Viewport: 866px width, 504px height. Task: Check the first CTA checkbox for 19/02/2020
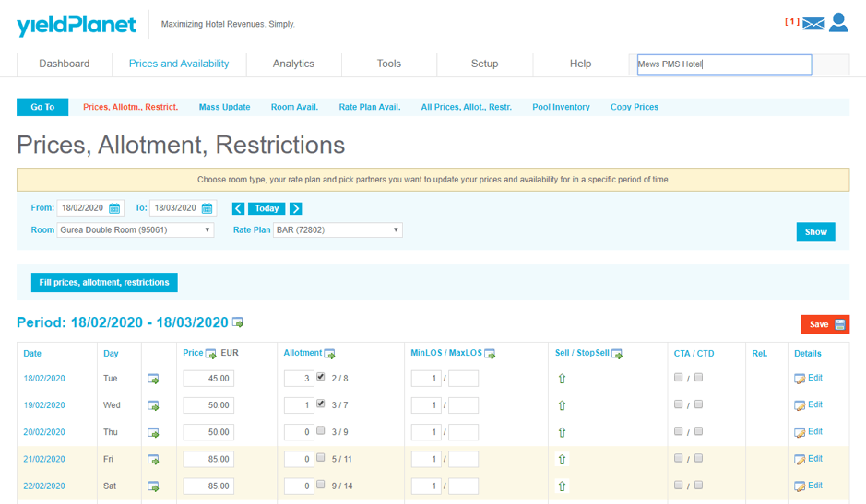[679, 404]
